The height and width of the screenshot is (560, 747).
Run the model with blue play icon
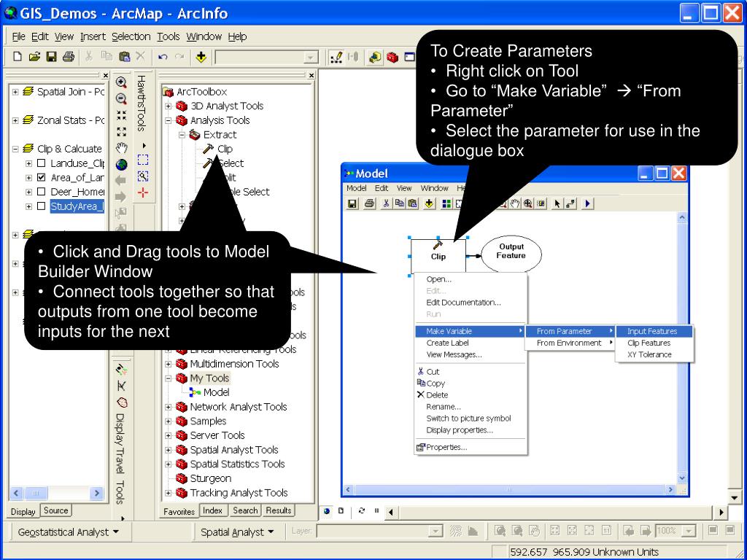tap(587, 204)
